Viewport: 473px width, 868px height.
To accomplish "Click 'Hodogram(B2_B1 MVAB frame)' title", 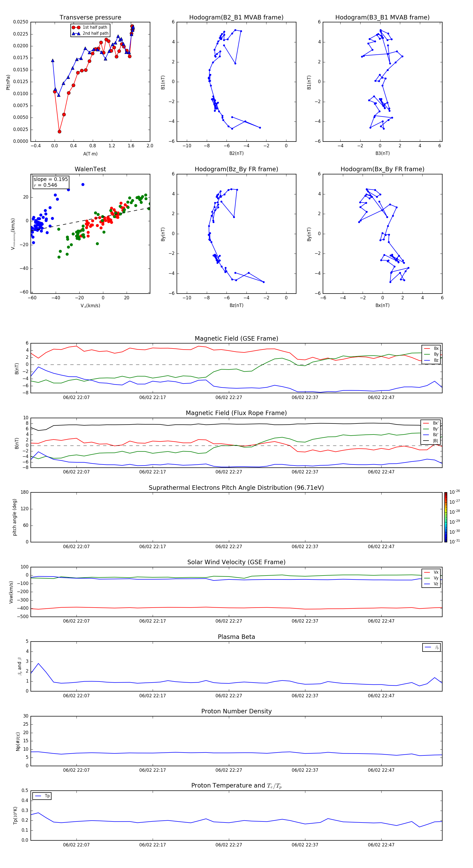I will pos(236,17).
